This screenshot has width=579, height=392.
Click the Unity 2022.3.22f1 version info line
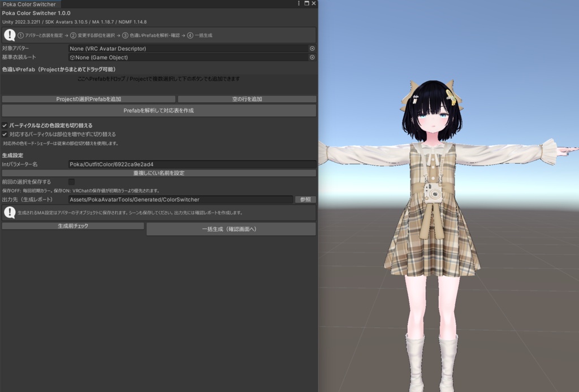(74, 22)
